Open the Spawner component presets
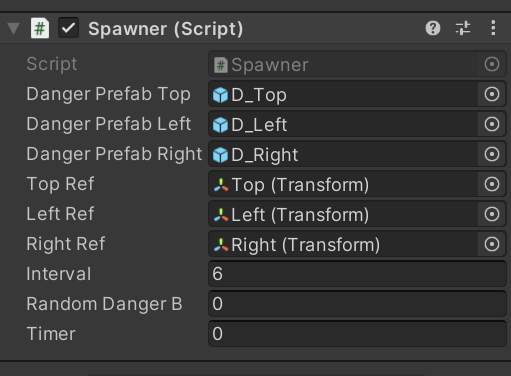 pos(463,28)
